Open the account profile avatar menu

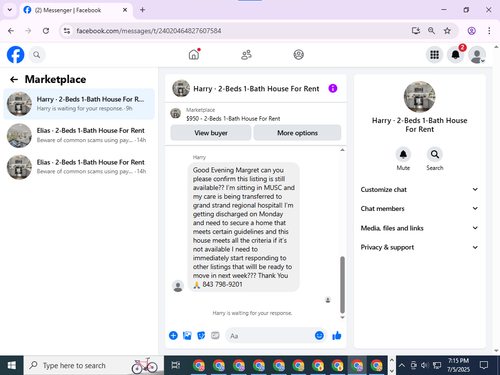pos(477,55)
